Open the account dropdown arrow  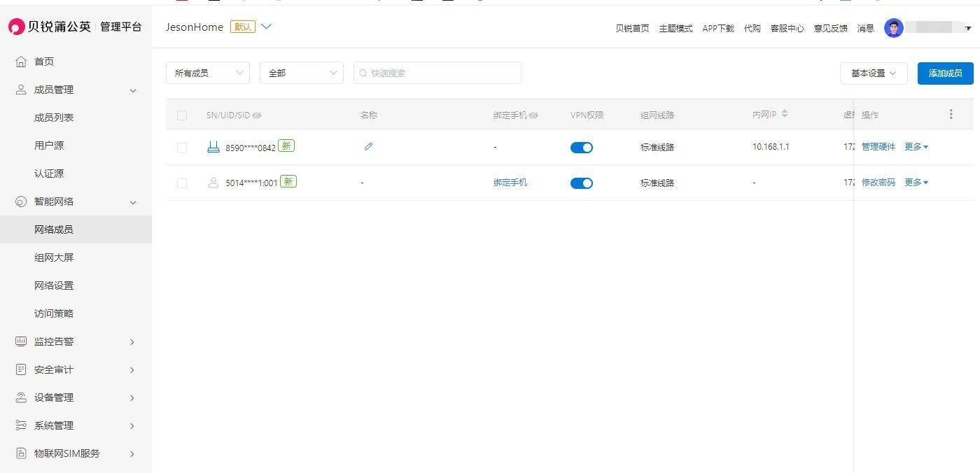[x=968, y=29]
